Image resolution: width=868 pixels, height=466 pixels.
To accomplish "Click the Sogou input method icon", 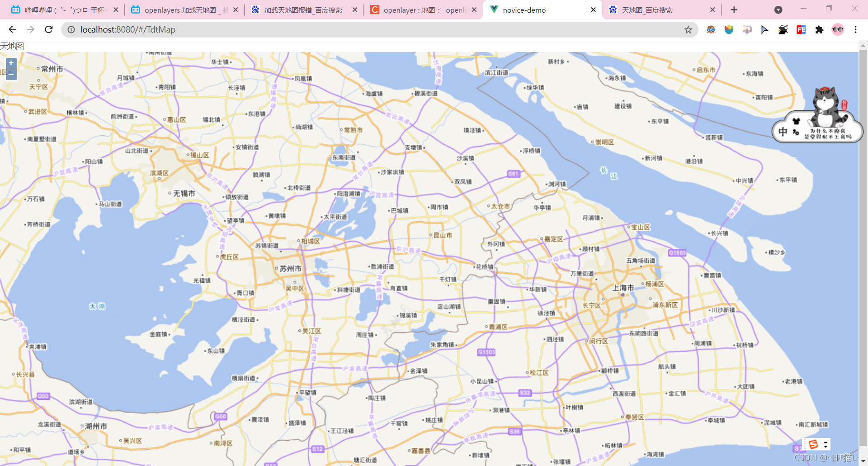I will point(813,444).
